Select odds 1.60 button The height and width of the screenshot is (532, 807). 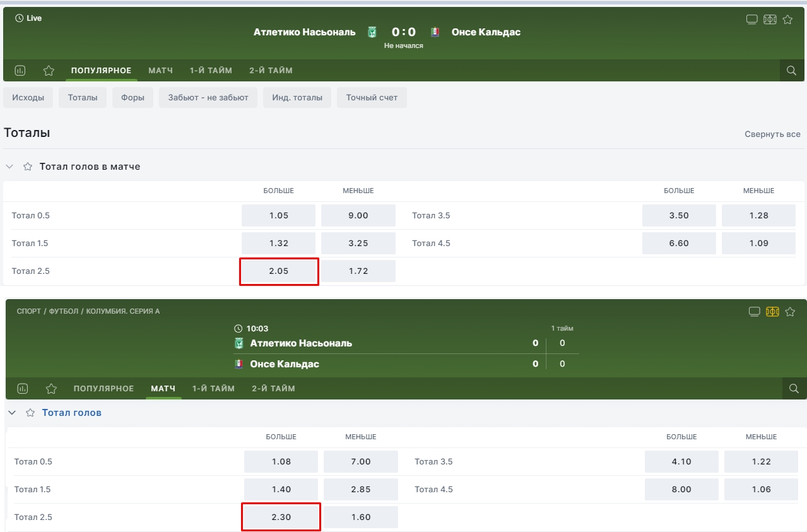(x=361, y=517)
